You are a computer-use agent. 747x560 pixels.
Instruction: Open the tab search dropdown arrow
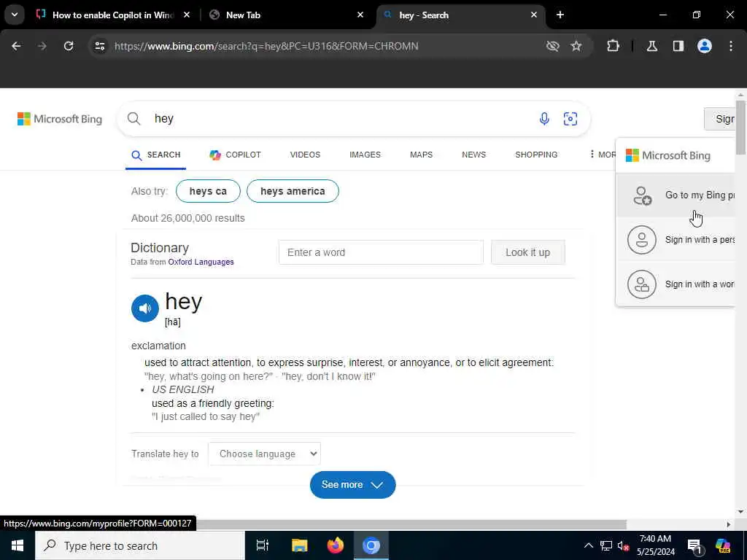point(15,15)
